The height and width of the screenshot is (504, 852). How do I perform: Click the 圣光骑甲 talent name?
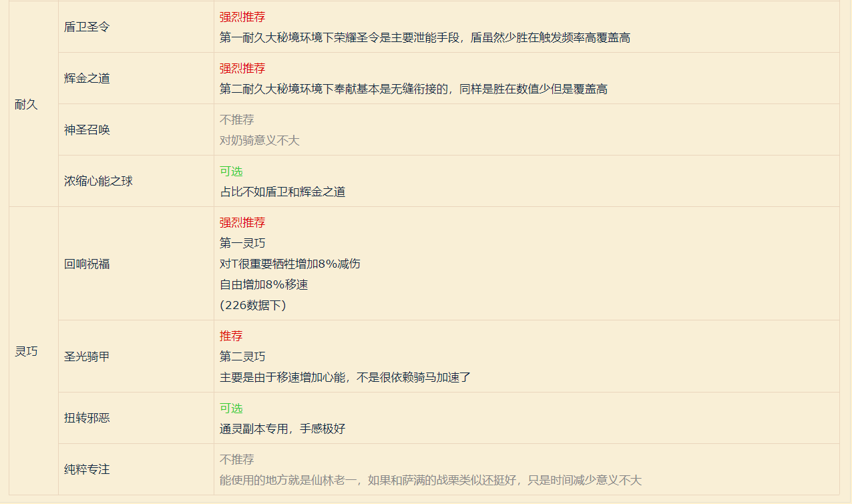tap(87, 356)
